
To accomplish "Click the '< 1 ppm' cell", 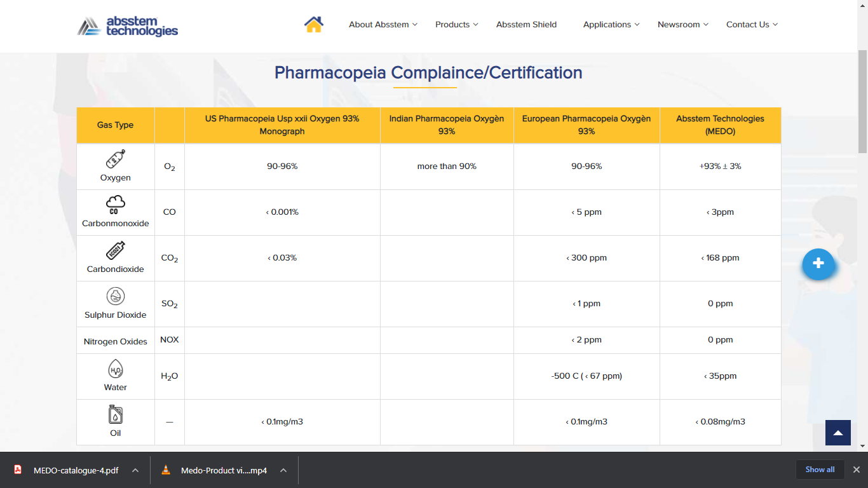I will pos(587,304).
